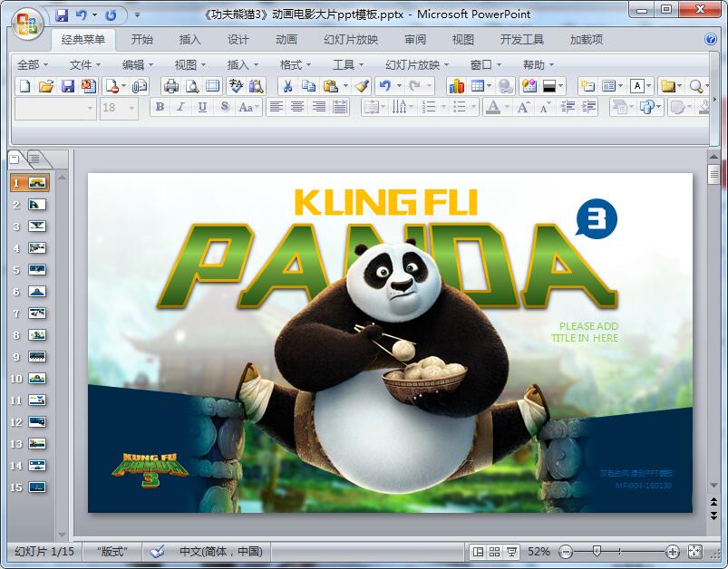728x569 pixels.
Task: Switch to the 插入 ribbon tab
Action: [x=190, y=40]
